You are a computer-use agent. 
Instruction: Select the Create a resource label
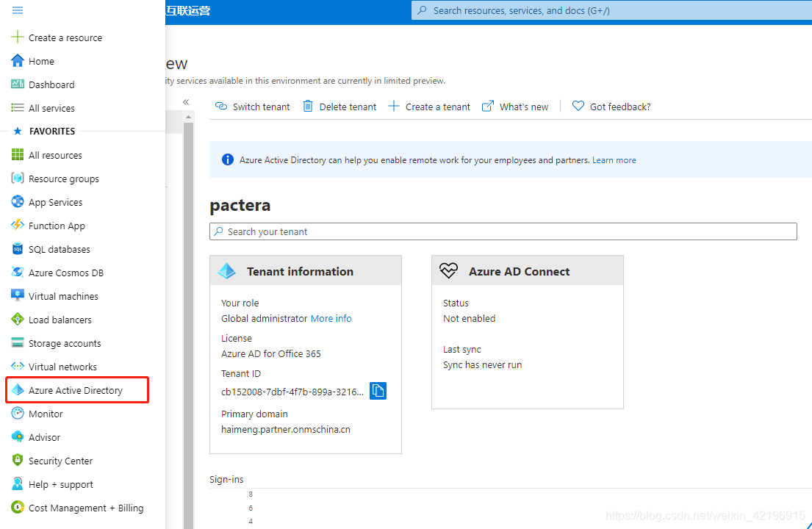pyautogui.click(x=65, y=37)
